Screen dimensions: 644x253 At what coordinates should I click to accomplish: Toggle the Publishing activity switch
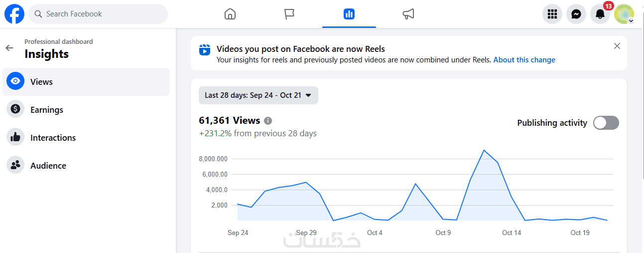click(x=606, y=123)
